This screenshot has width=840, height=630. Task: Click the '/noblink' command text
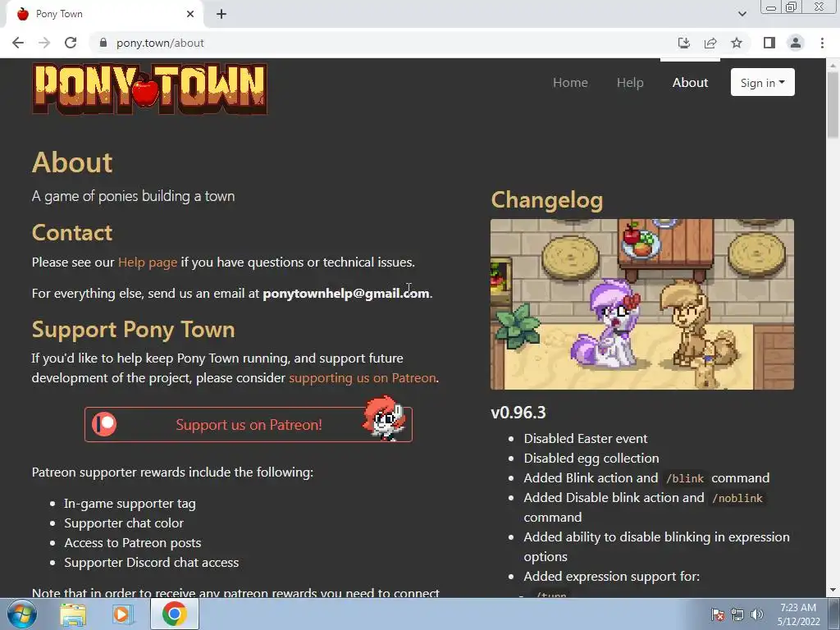(737, 498)
